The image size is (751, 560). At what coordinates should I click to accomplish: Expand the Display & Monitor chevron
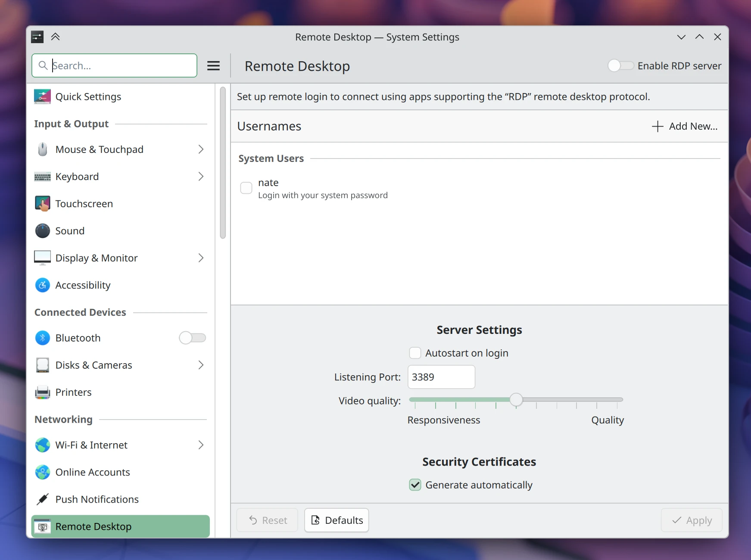pyautogui.click(x=201, y=258)
